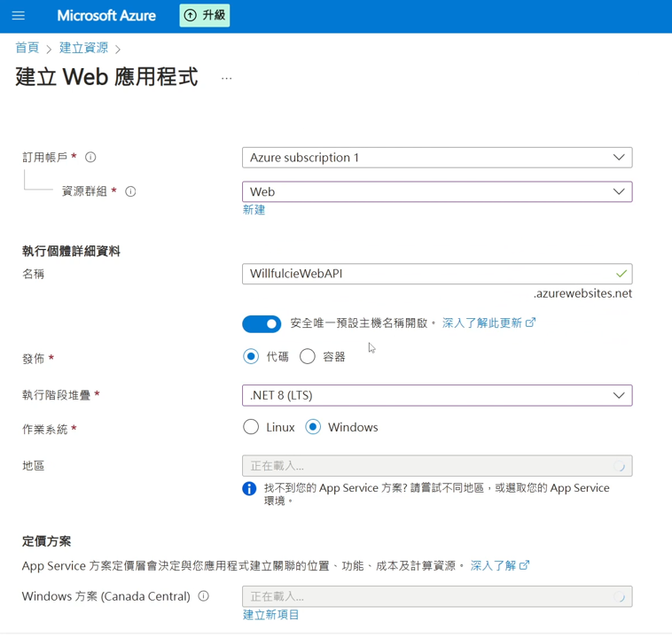Select 容器 publish radio button
672x637 pixels.
coord(308,356)
